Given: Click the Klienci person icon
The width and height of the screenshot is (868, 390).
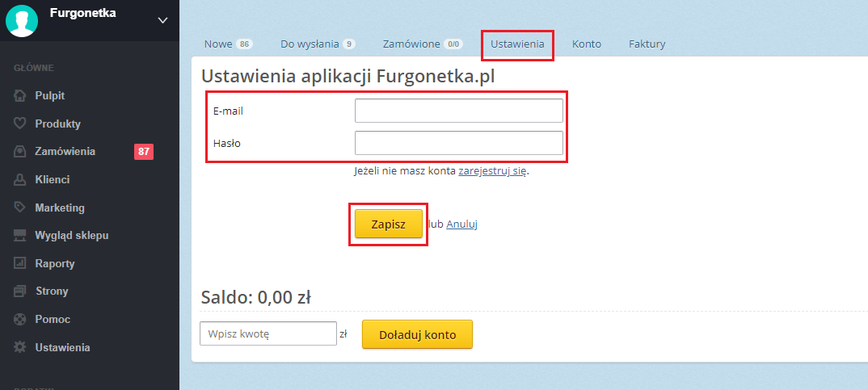Looking at the screenshot, I should (20, 180).
